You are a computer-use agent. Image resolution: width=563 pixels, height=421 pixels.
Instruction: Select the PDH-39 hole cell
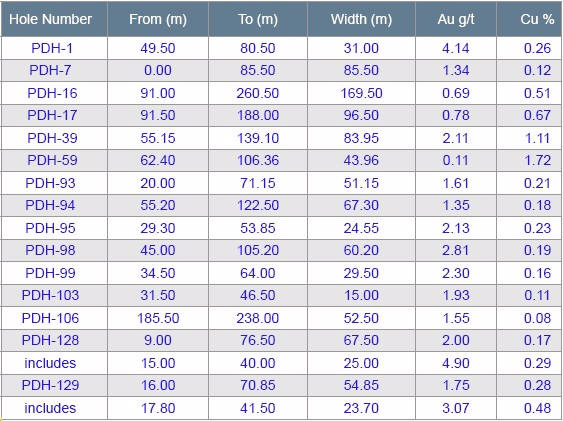point(52,138)
